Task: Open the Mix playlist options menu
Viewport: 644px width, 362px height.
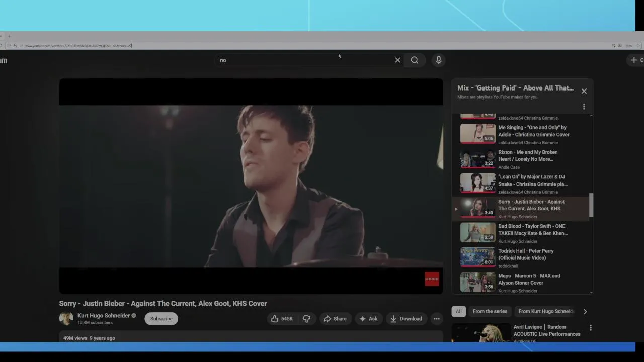Action: tap(584, 107)
